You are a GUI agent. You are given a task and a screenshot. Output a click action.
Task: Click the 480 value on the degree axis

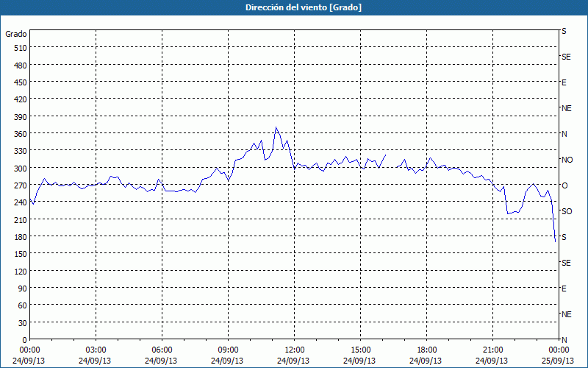21,66
